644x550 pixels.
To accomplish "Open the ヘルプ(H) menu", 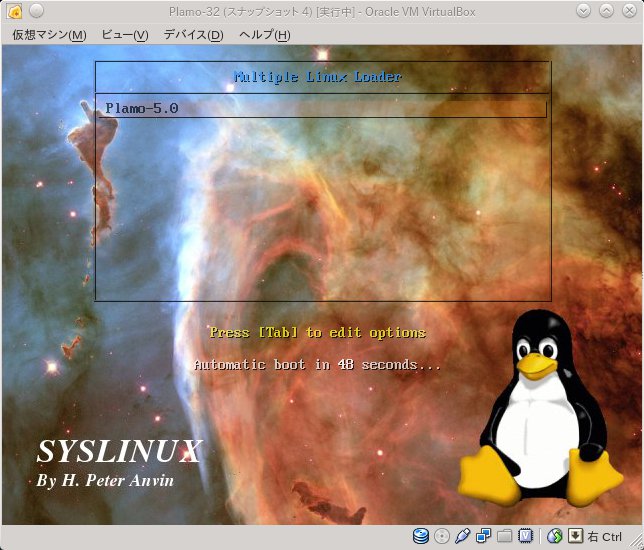I will 264,35.
